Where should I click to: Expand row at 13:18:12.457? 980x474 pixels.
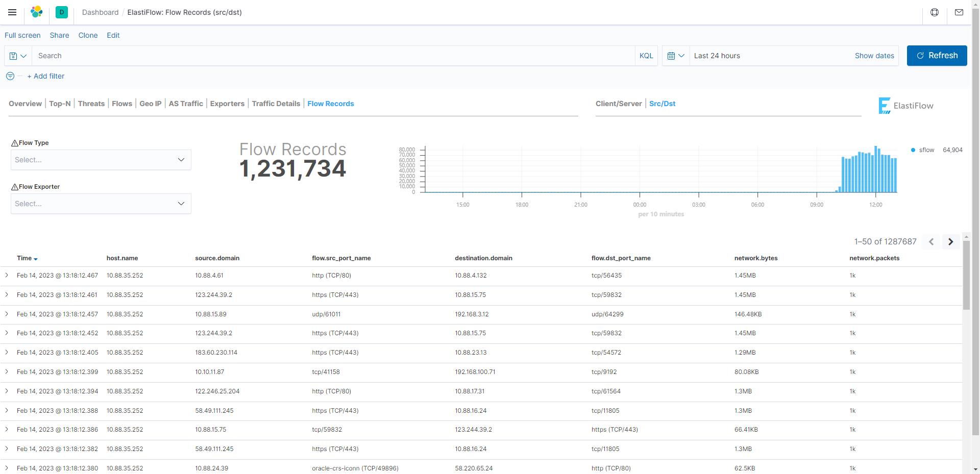pyautogui.click(x=7, y=314)
